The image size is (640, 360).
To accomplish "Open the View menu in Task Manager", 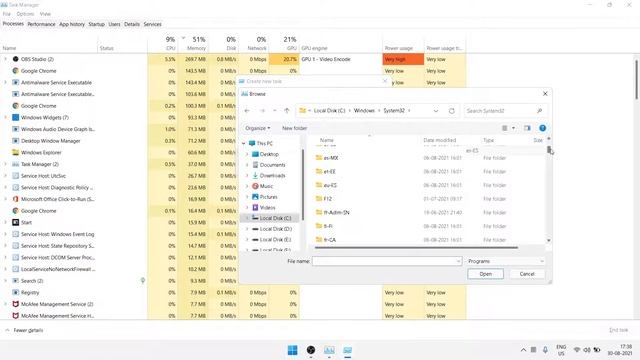I will 45,14.
